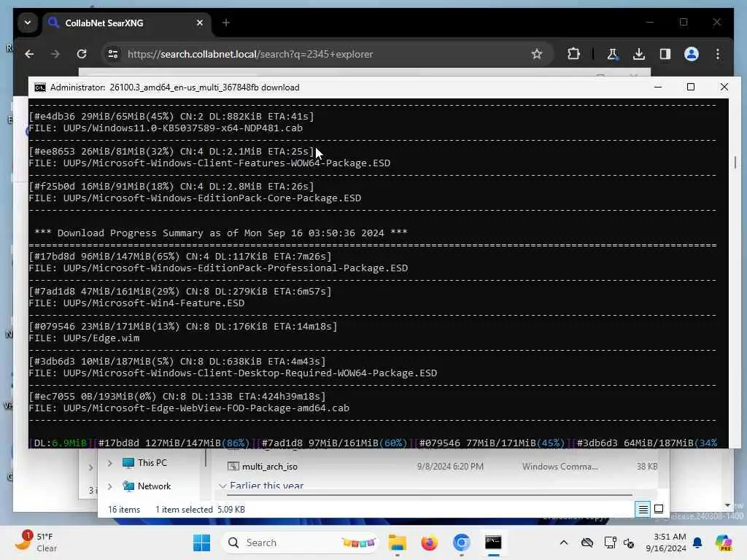The height and width of the screenshot is (560, 747).
Task: Switch Explorer to details view
Action: pos(643,510)
